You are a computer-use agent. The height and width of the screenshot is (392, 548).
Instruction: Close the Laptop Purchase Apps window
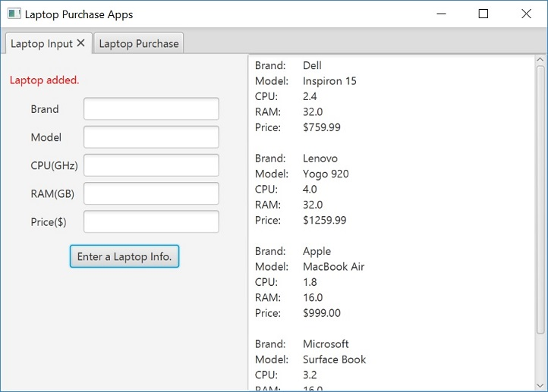(x=526, y=14)
